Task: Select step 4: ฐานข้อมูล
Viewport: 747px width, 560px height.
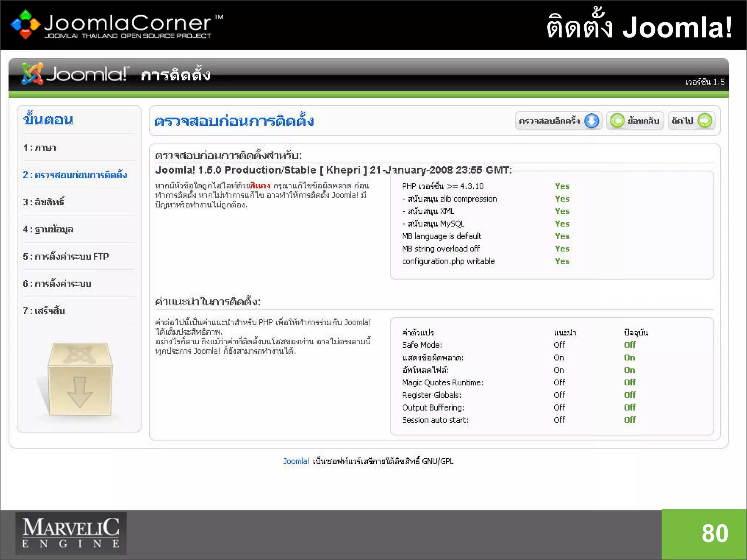Action: [48, 229]
